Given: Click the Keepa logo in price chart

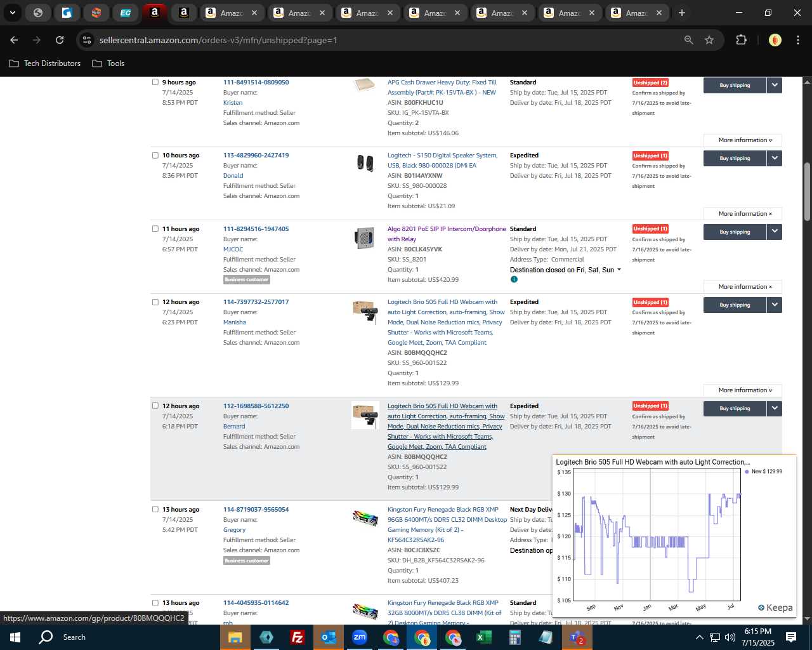Looking at the screenshot, I should (x=775, y=607).
